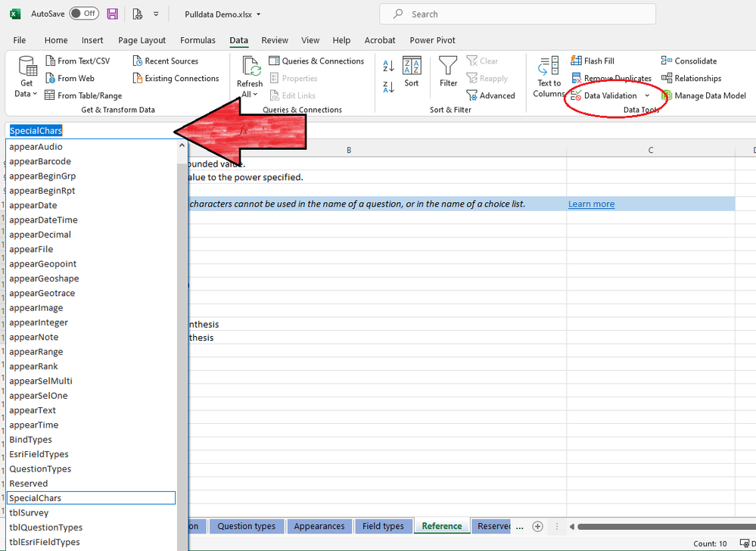This screenshot has height=551, width=756.
Task: Switch to the Insert tab
Action: tap(92, 40)
